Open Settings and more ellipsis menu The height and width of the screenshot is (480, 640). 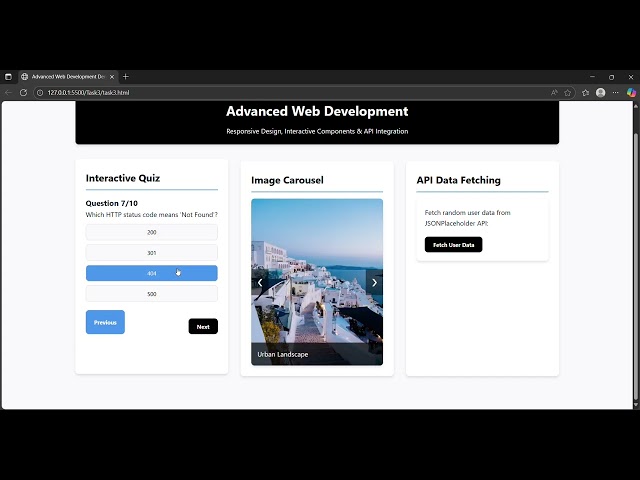point(616,93)
